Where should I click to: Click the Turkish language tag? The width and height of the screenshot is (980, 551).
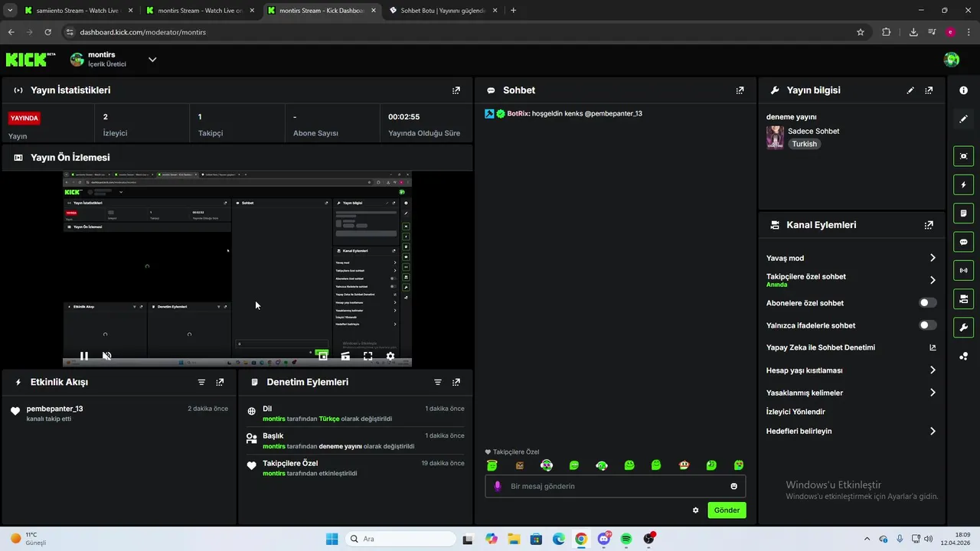coord(804,144)
